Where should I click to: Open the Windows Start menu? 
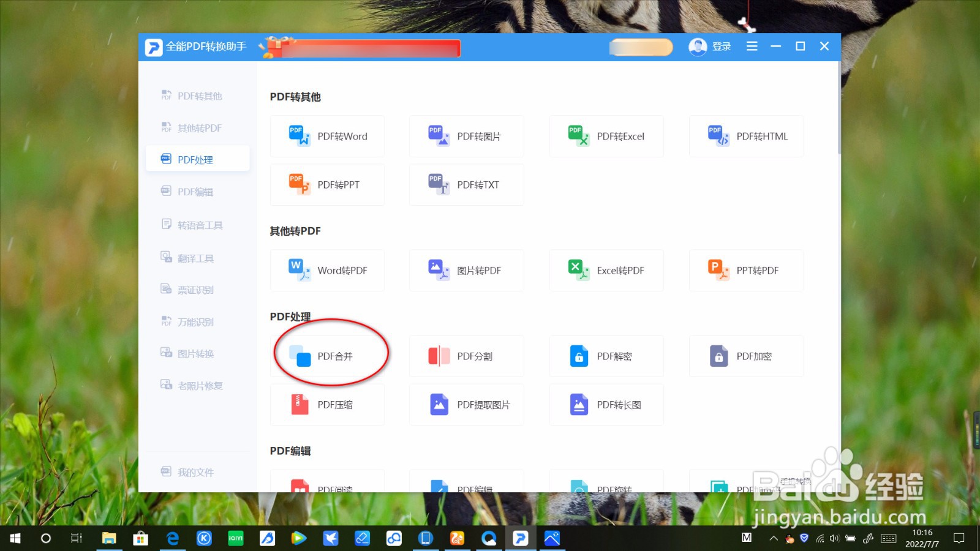tap(15, 538)
